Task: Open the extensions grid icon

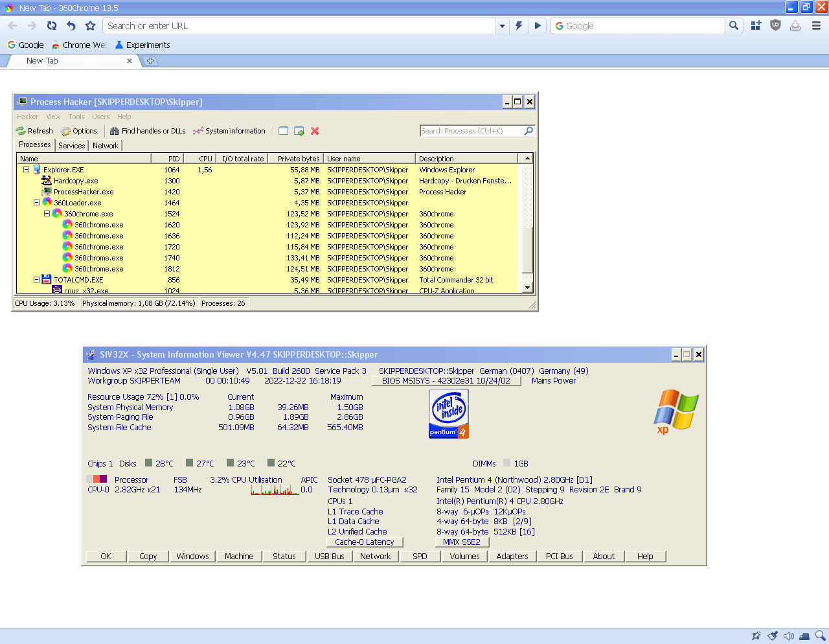Action: click(x=756, y=26)
